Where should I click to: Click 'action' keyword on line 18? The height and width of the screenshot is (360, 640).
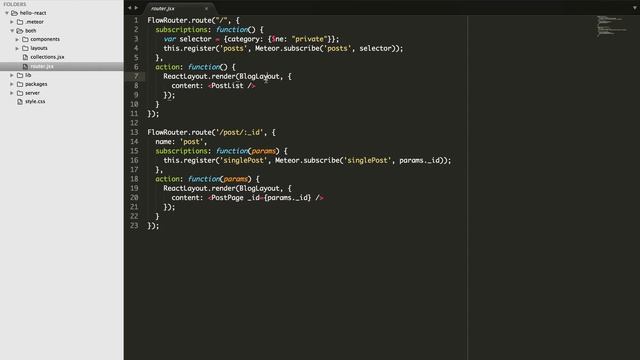click(x=167, y=179)
